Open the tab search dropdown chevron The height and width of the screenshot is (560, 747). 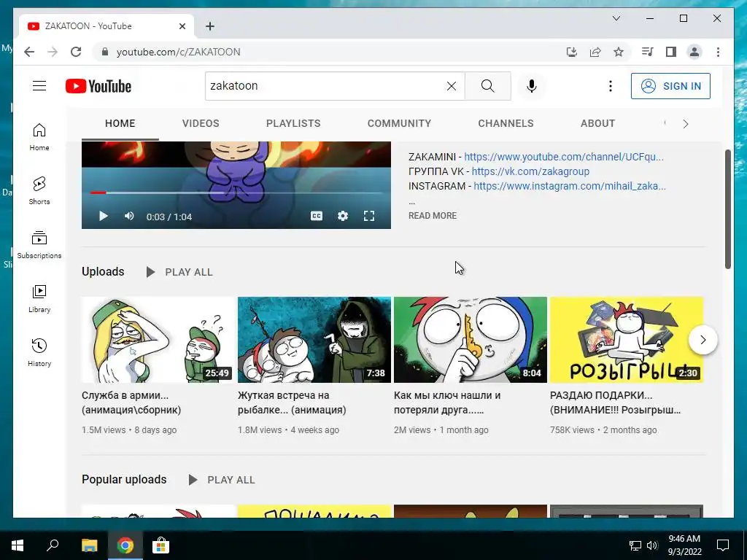coord(616,18)
